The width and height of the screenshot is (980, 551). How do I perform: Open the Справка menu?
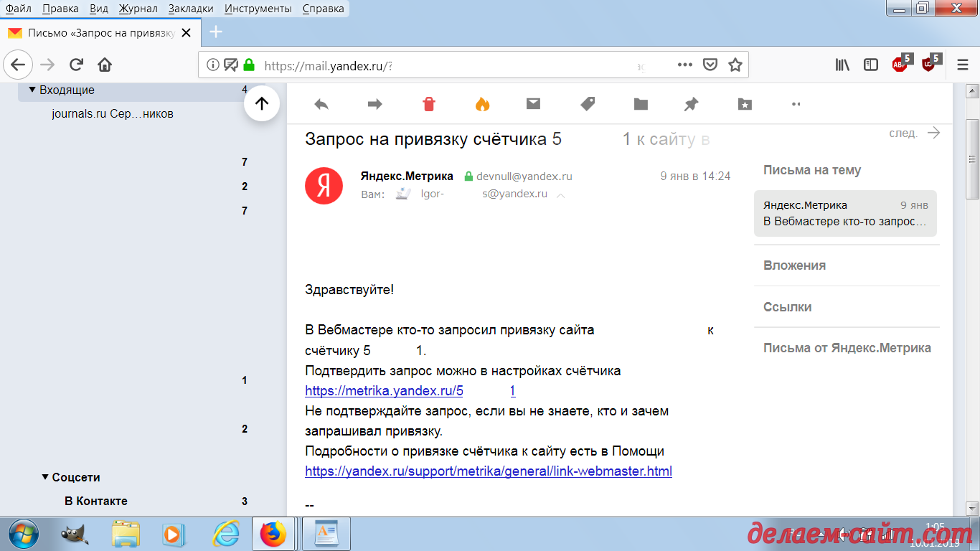pos(323,9)
